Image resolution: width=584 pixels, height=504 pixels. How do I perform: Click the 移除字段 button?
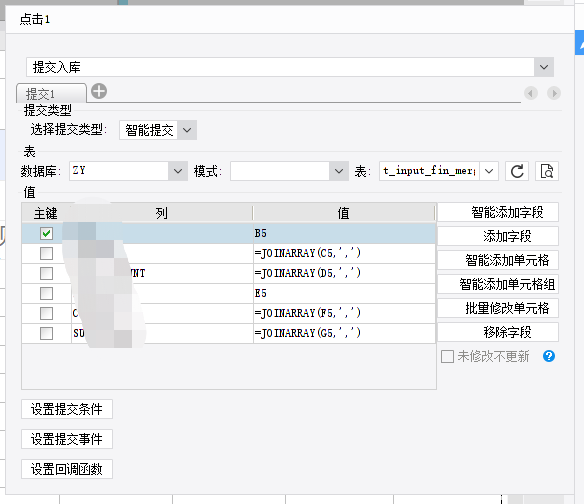coord(498,332)
